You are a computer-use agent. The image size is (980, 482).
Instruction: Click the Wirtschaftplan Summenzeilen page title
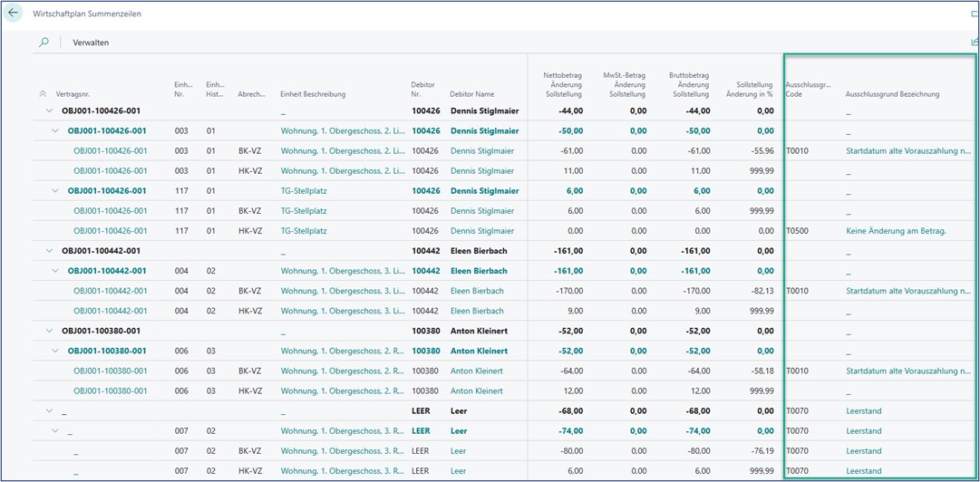[87, 14]
